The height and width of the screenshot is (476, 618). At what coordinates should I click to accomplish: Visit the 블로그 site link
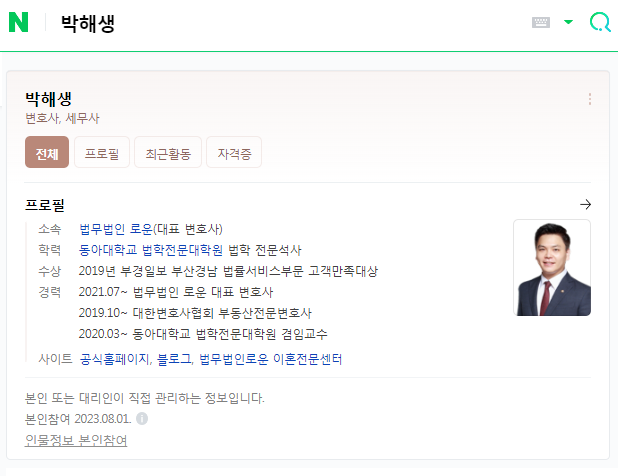click(x=174, y=359)
